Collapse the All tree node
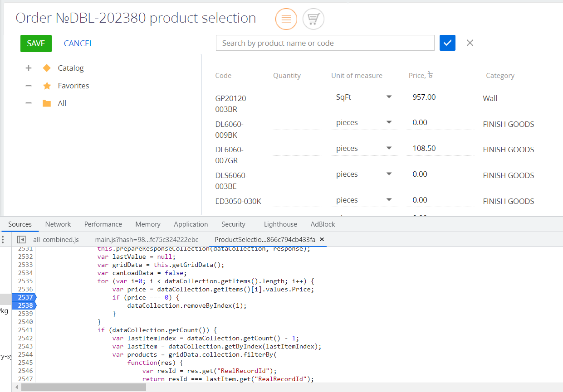563x392 pixels. (29, 103)
